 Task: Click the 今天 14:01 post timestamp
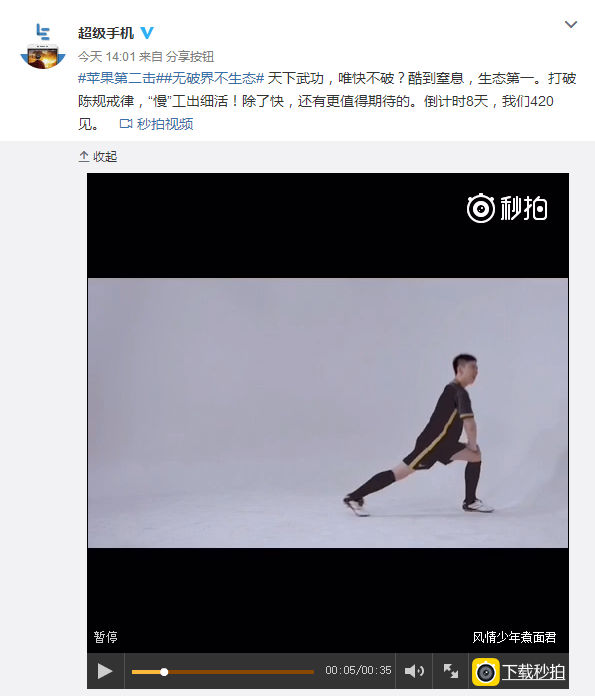[x=107, y=56]
